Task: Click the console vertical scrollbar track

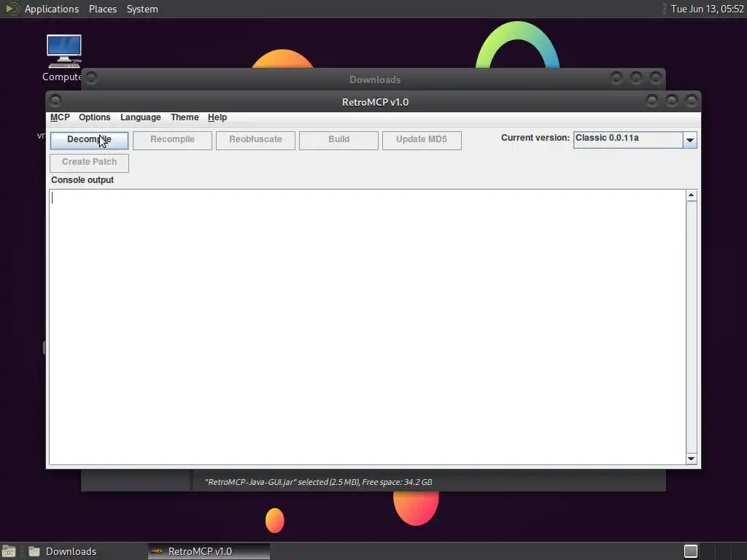Action: pyautogui.click(x=692, y=327)
